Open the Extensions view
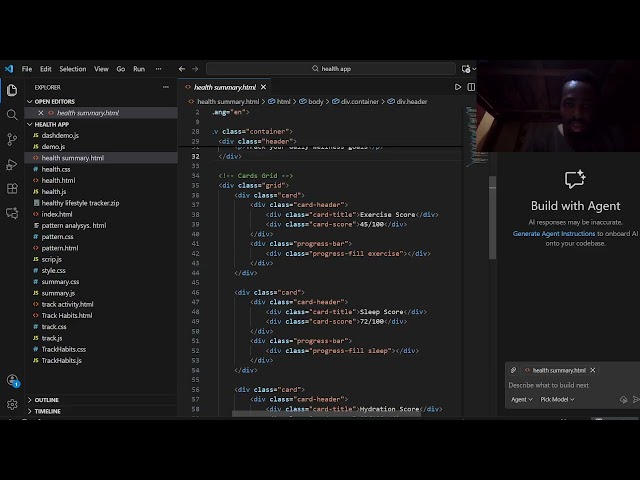The image size is (640, 480). (x=12, y=189)
